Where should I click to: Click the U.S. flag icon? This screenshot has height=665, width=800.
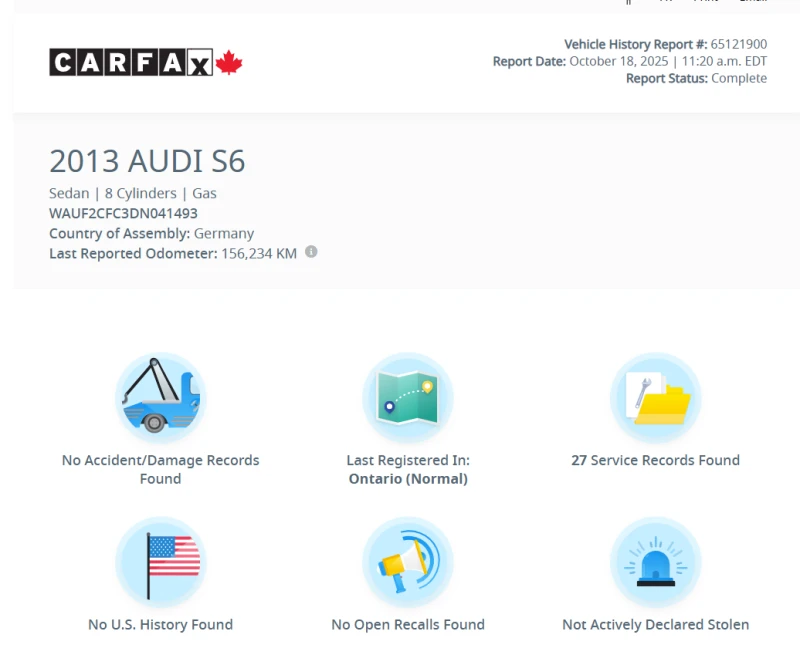(x=160, y=562)
